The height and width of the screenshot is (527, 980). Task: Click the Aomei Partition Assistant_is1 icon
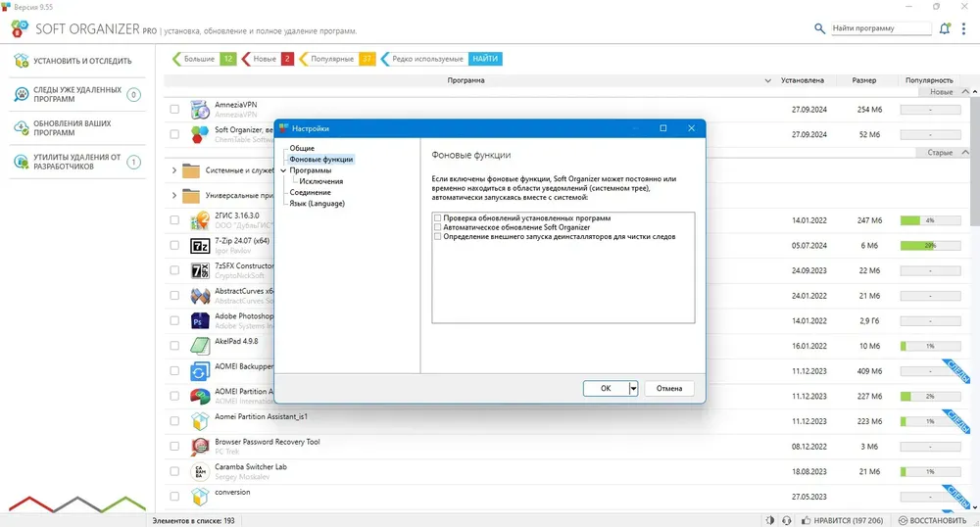199,421
